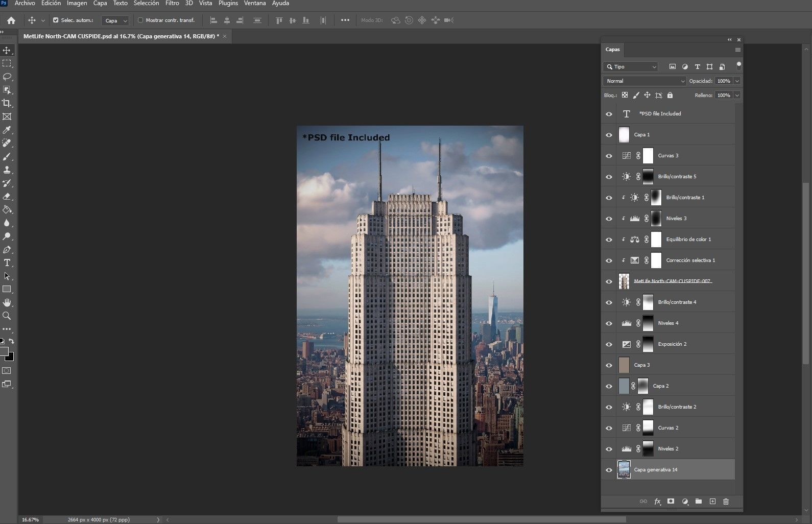This screenshot has width=812, height=524.
Task: Add layer style with fx icon
Action: click(x=657, y=502)
